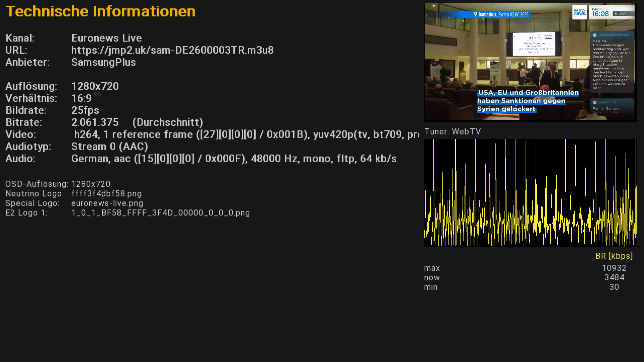Click the Technische Informationen title
This screenshot has height=362, width=644.
pos(100,11)
